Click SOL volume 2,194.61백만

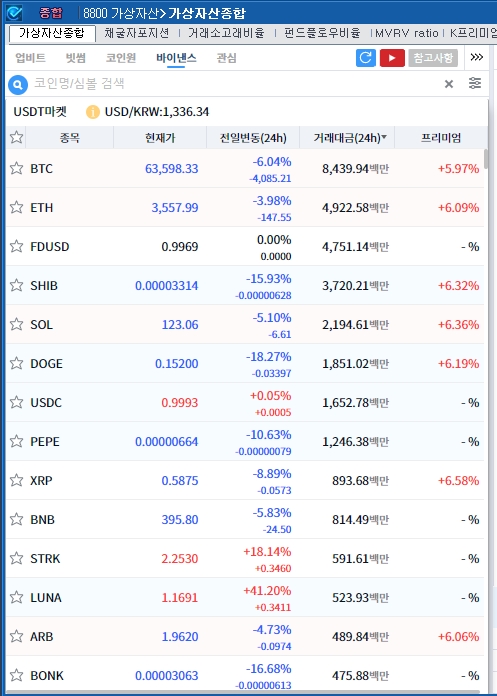355,324
